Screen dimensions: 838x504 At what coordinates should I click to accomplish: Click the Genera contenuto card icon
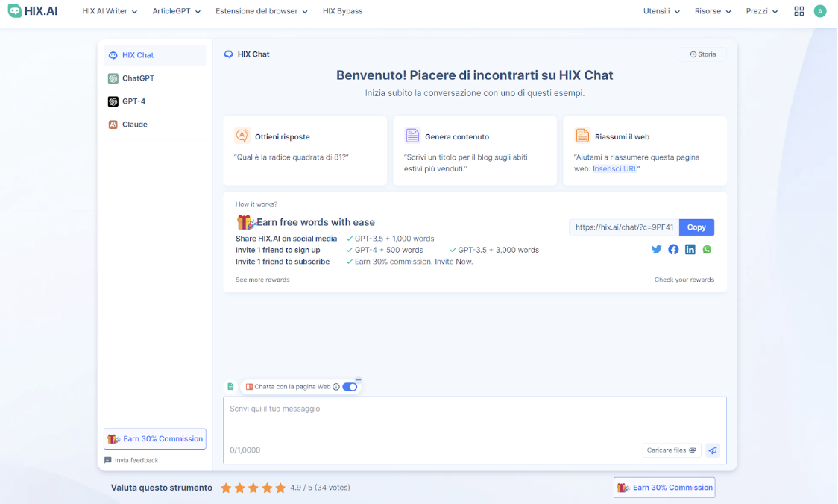(412, 136)
